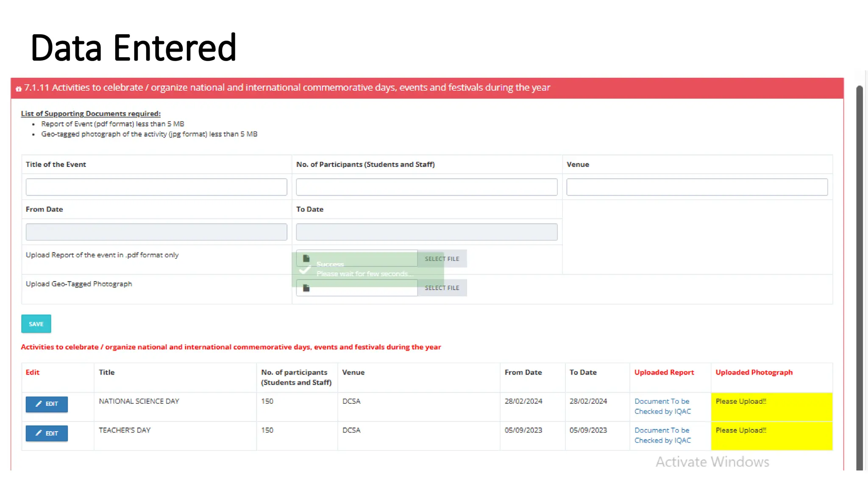Image resolution: width=868 pixels, height=488 pixels.
Task: Open the From Date picker field
Action: click(156, 232)
